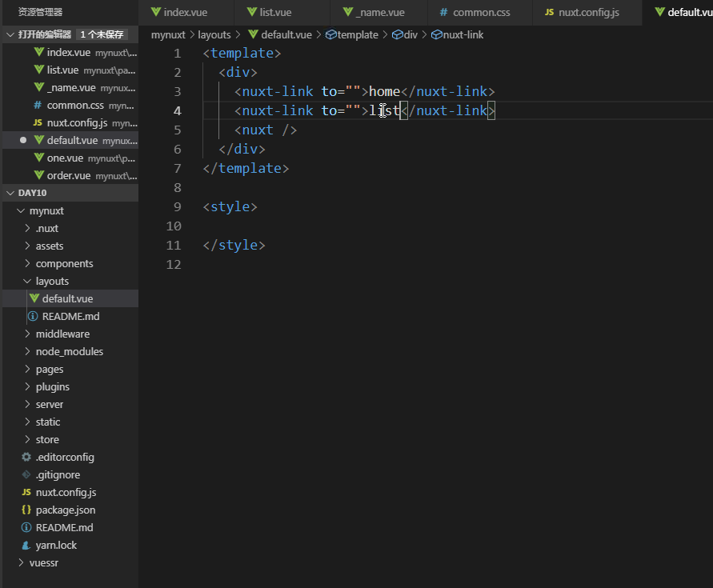Open common.css in open editors list
The height and width of the screenshot is (588, 713).
[x=70, y=105]
